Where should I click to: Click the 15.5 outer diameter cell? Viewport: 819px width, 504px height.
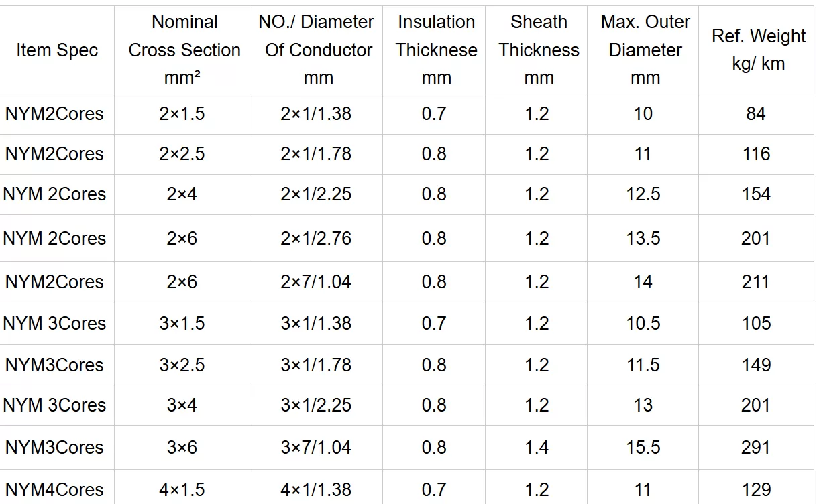[x=643, y=448]
